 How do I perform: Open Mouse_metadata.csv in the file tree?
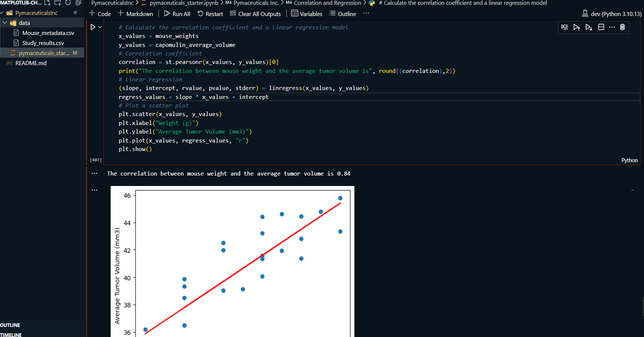48,33
